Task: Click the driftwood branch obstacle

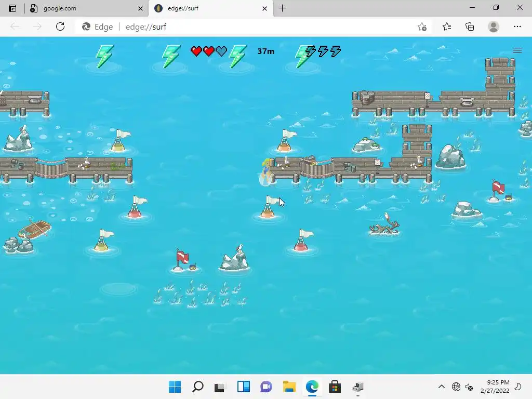Action: coord(384,224)
